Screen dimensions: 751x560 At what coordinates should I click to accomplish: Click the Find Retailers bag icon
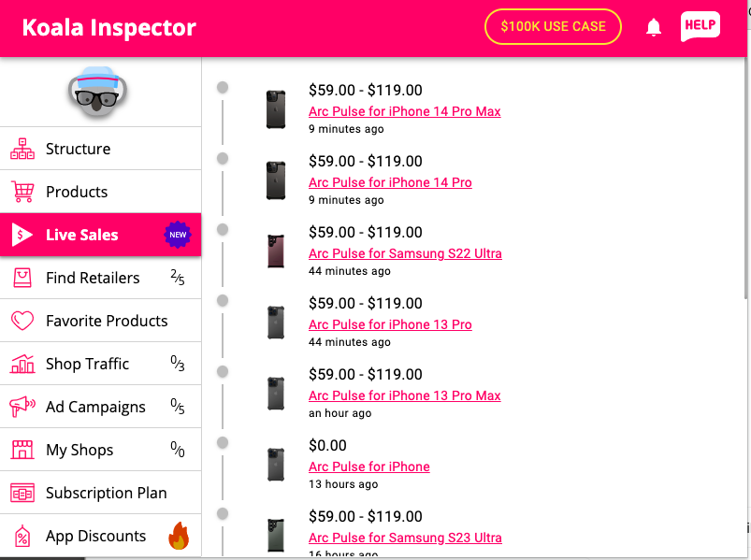coord(22,278)
